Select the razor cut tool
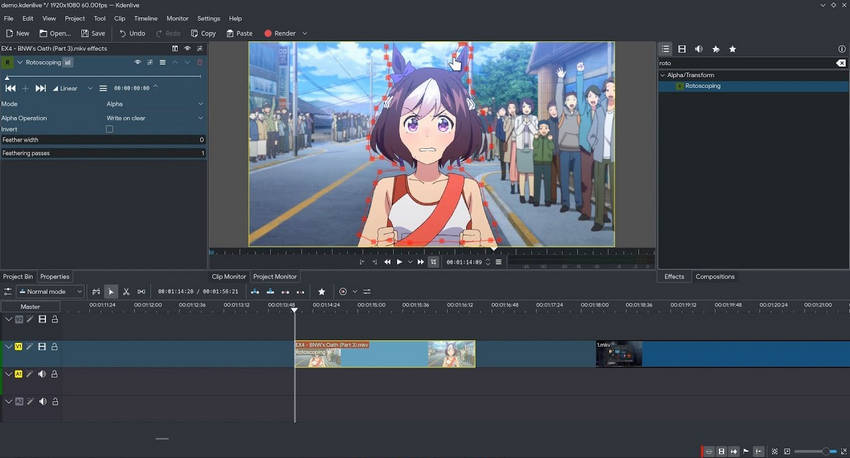This screenshot has width=850, height=458. (126, 292)
